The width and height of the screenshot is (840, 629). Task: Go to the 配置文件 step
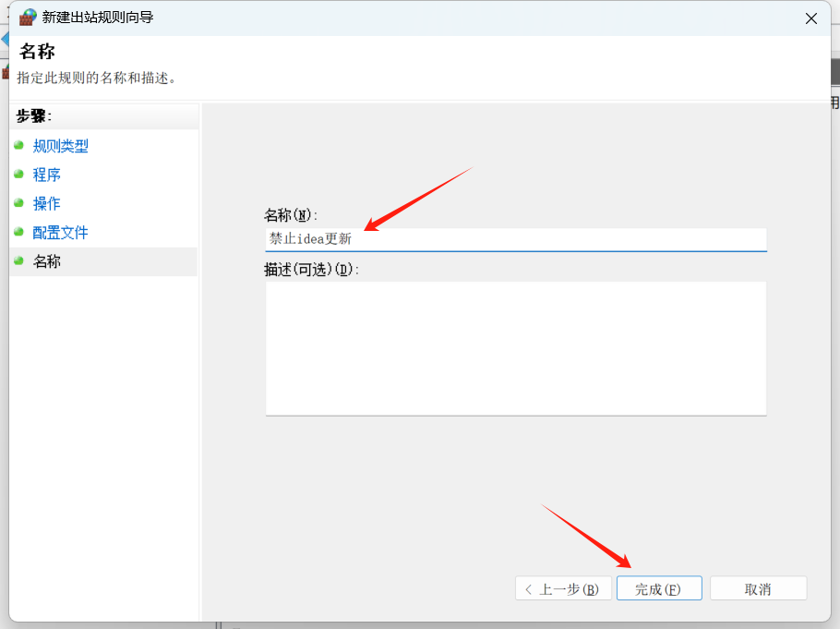click(61, 233)
